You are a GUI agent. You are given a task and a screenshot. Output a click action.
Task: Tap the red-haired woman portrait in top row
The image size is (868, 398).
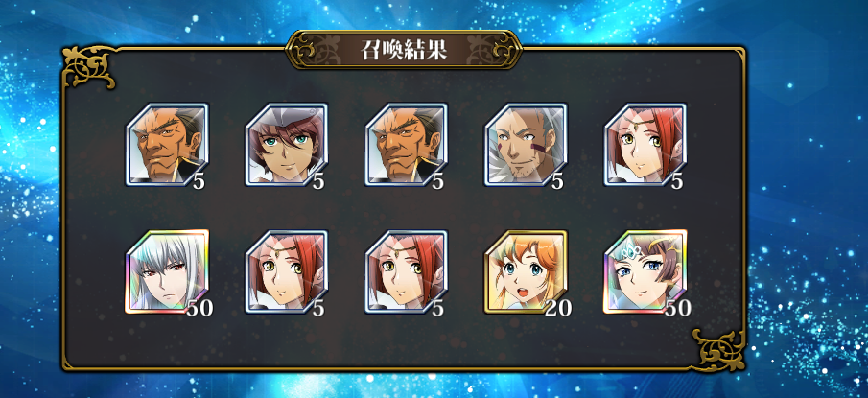point(645,144)
